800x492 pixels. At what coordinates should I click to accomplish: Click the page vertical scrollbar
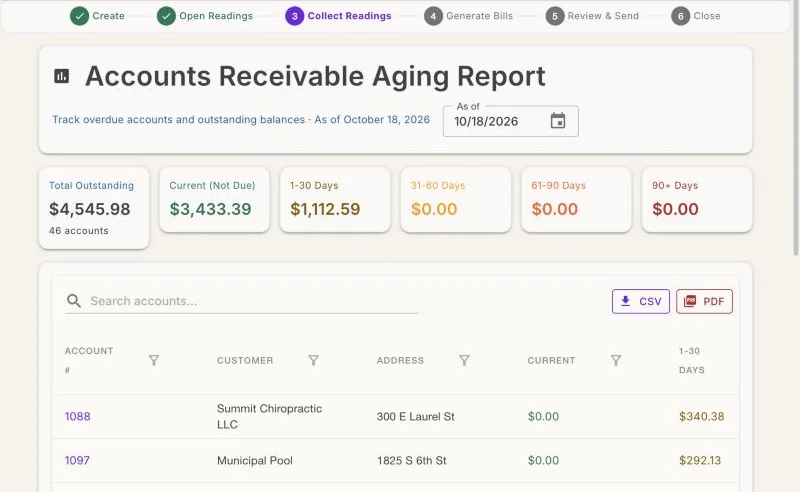point(796,128)
